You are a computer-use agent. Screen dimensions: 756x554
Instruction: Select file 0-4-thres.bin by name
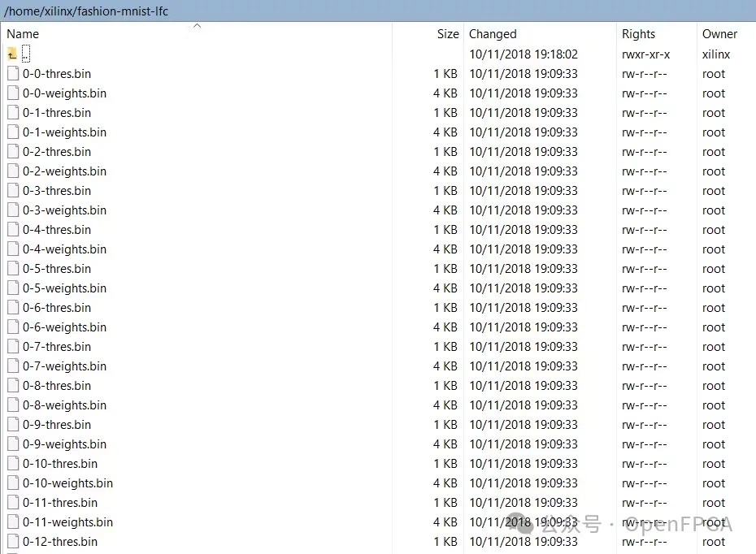[x=57, y=230]
